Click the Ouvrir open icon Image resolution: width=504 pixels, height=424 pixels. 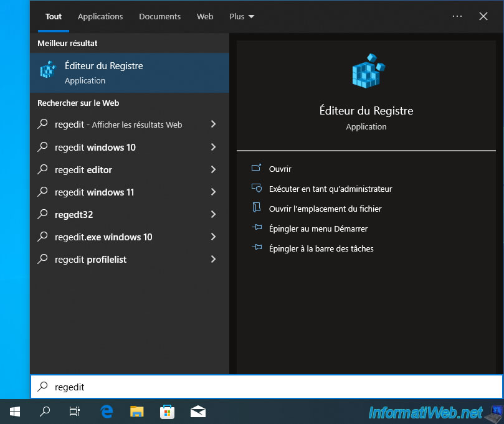[256, 168]
